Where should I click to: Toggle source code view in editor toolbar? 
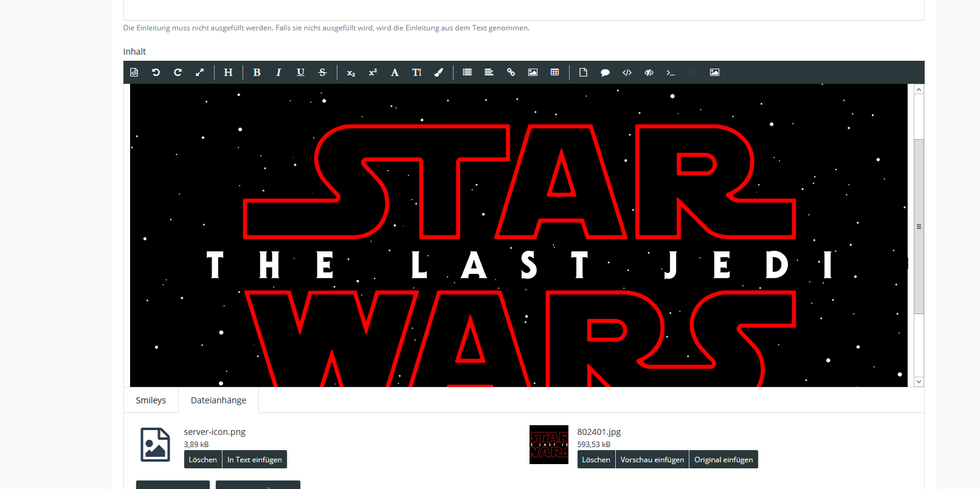coord(134,72)
